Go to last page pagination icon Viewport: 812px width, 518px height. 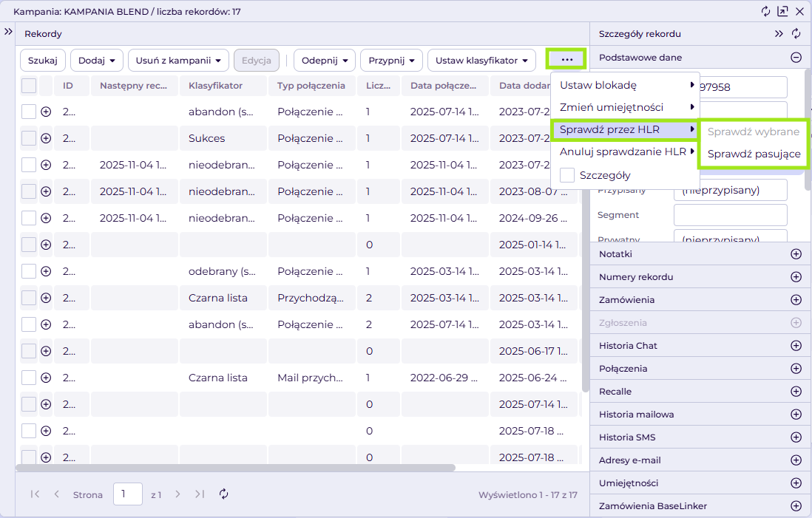200,494
